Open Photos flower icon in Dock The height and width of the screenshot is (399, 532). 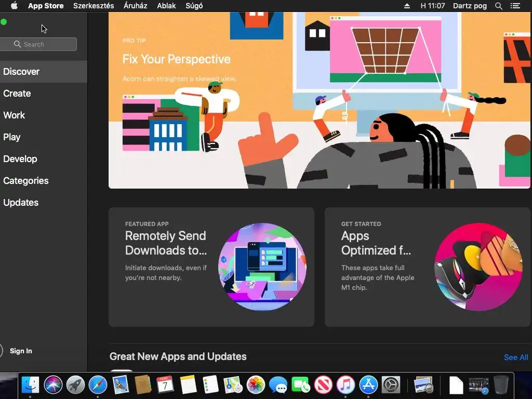[256, 385]
